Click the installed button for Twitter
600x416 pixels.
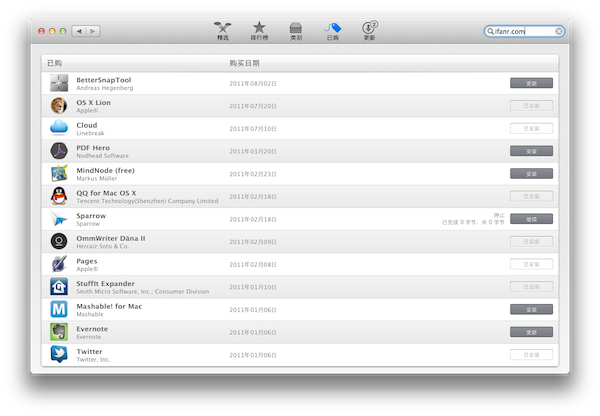[531, 354]
